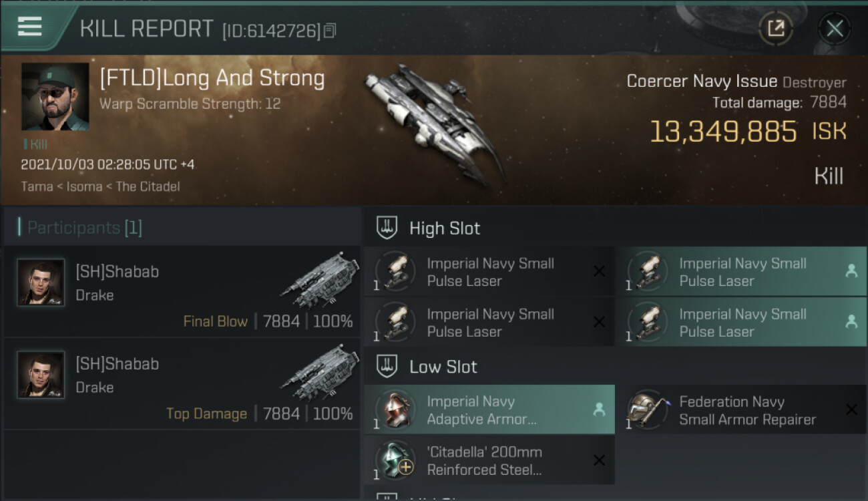Select the top-right dropped Small Pulse Laser
This screenshot has height=501, width=868.
740,272
